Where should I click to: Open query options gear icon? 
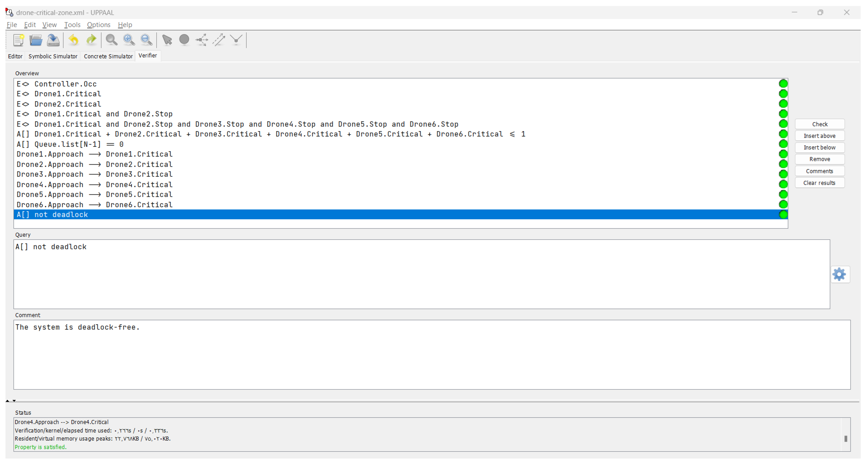[839, 275]
